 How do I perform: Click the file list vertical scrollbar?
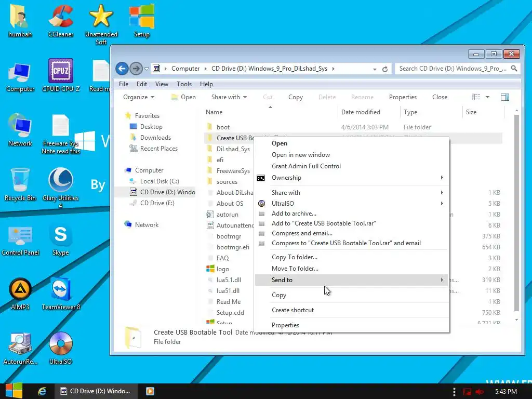pyautogui.click(x=516, y=213)
